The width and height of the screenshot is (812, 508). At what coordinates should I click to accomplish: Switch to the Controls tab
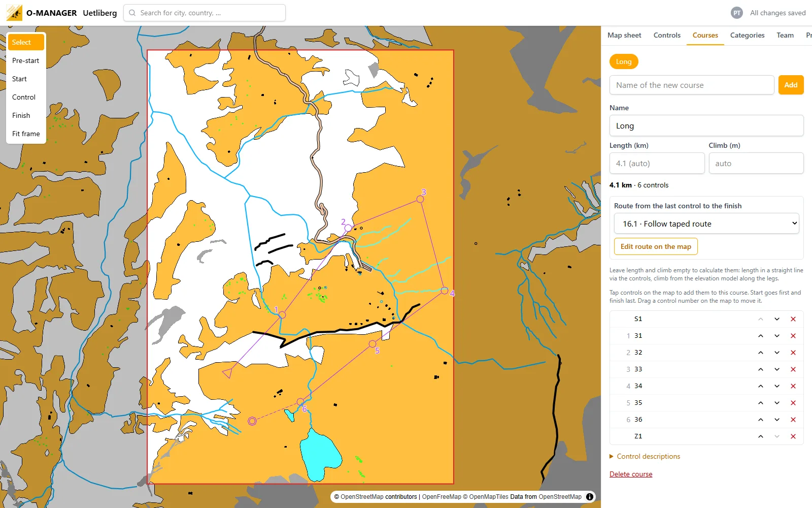(x=667, y=35)
